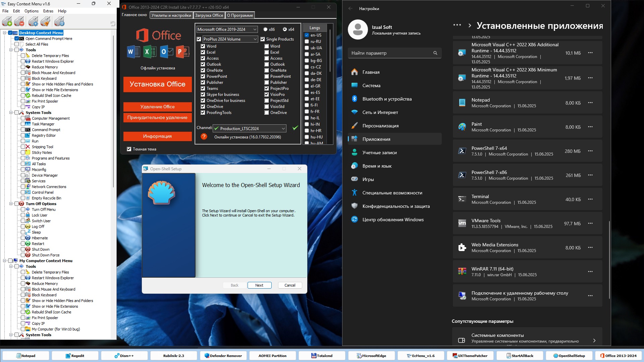The image size is (644, 362).
Task: Click the Settings back arrow
Action: pos(350,9)
